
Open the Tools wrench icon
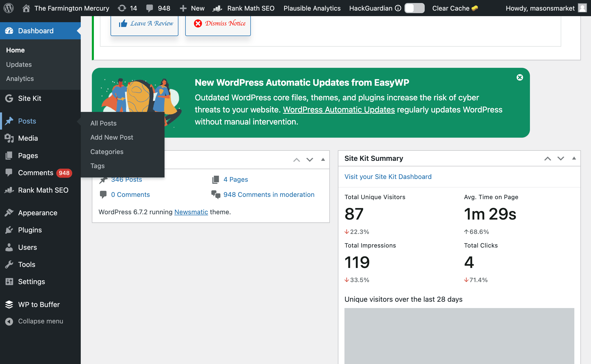tap(9, 264)
